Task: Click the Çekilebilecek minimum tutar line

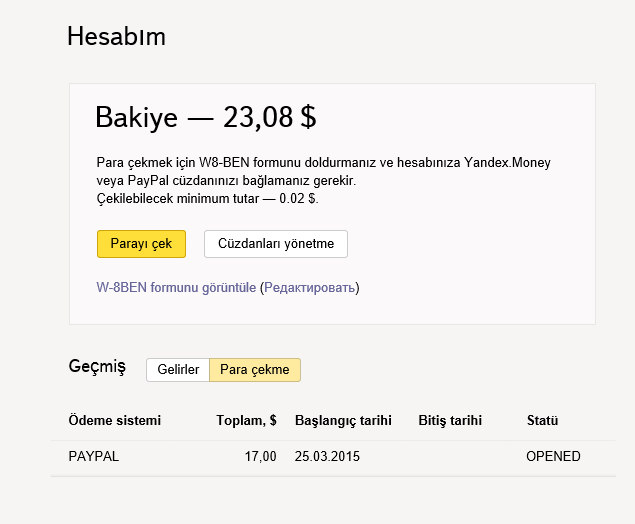Action: [207, 199]
